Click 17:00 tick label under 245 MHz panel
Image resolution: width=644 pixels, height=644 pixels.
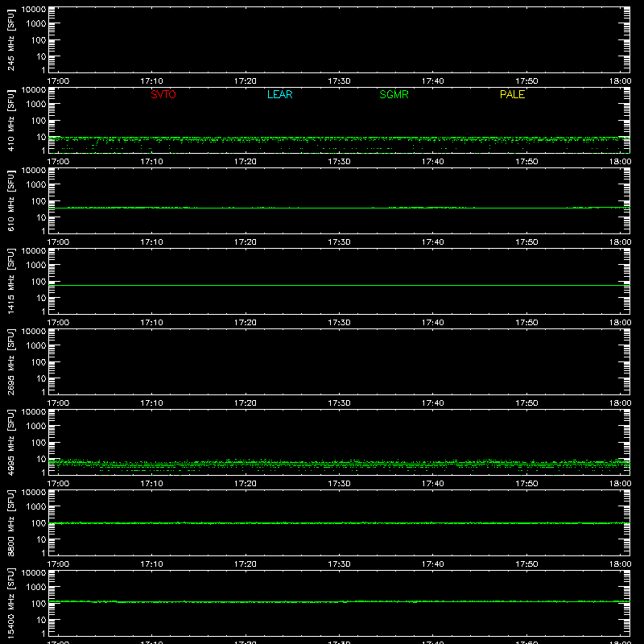(58, 81)
